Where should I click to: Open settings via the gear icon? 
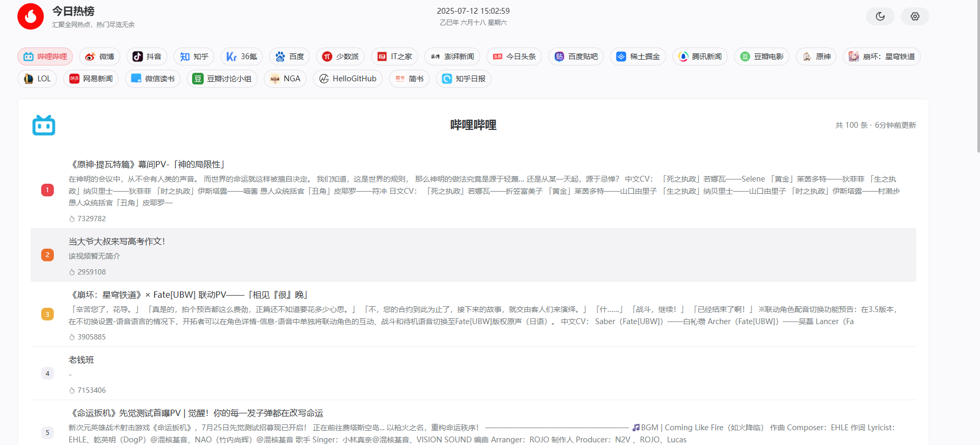[915, 16]
